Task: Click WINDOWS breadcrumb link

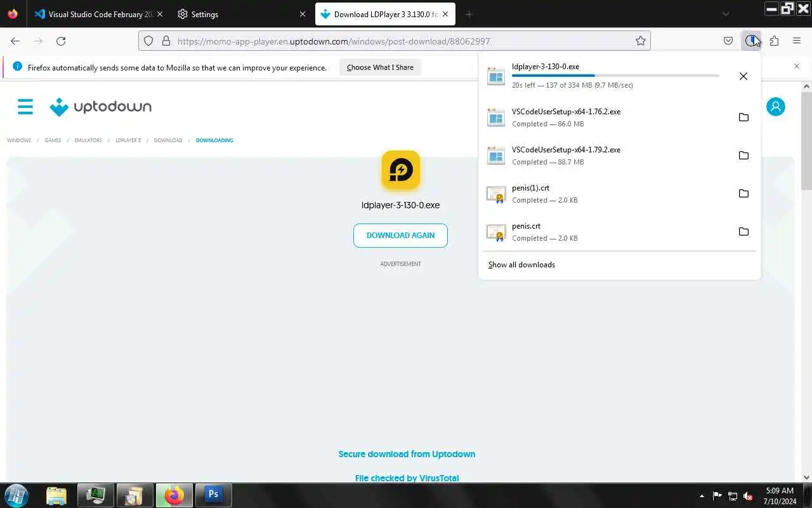Action: [x=19, y=140]
